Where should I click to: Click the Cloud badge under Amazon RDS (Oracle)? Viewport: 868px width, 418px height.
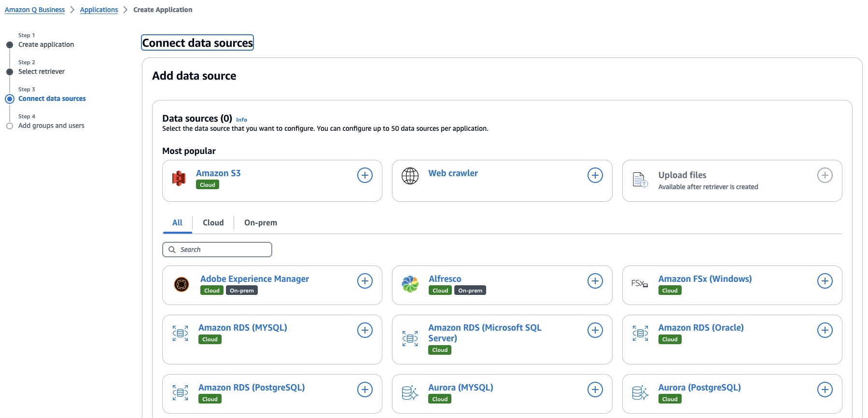coord(670,339)
